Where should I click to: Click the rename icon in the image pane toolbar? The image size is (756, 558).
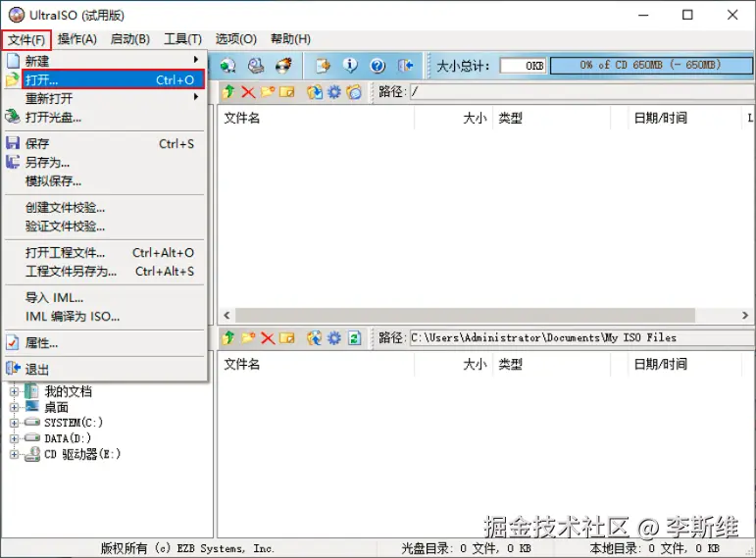click(287, 91)
